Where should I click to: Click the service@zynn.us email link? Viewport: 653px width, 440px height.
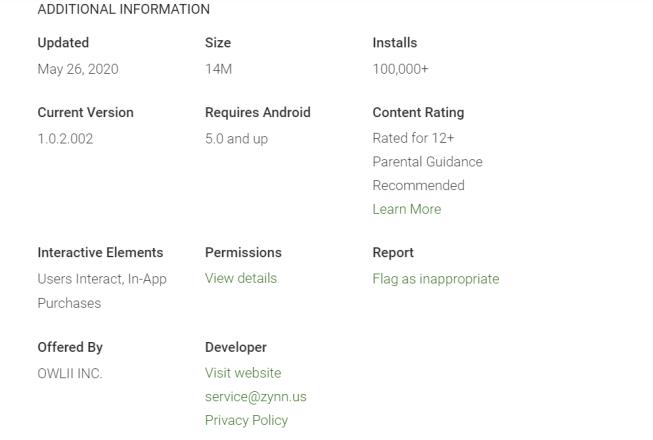256,396
